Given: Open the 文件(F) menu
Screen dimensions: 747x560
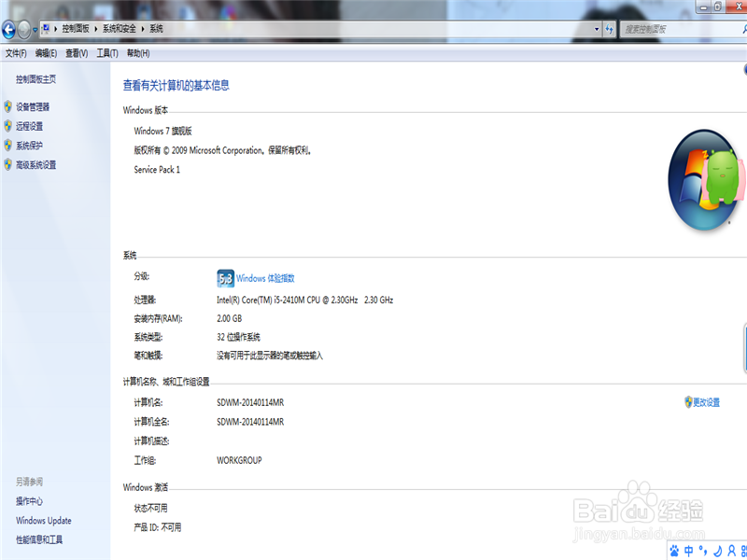Looking at the screenshot, I should click(16, 53).
